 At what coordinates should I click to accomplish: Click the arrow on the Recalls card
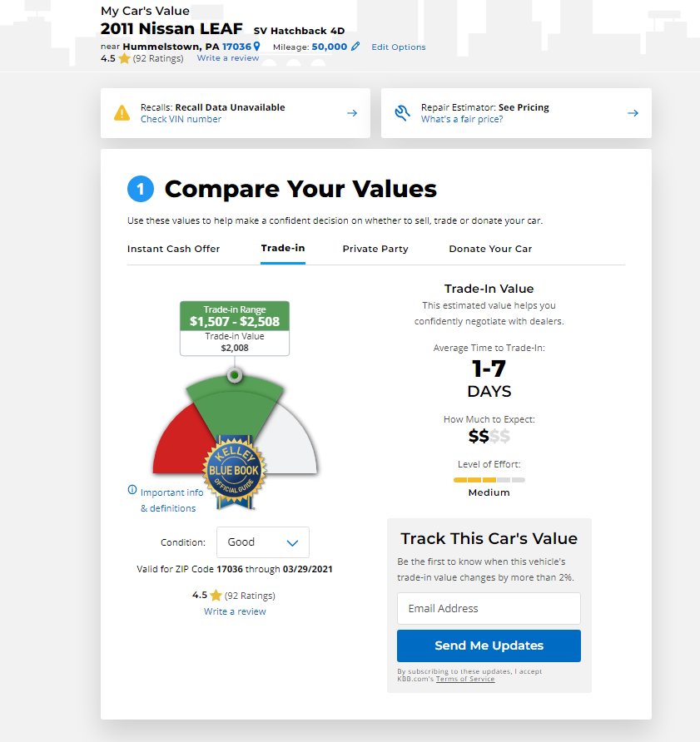(x=352, y=113)
